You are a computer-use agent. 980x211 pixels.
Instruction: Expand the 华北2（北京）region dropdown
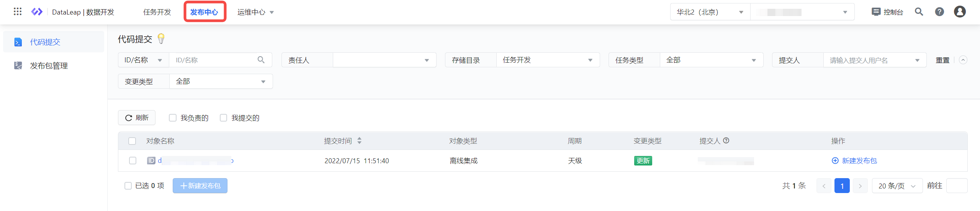pyautogui.click(x=710, y=12)
